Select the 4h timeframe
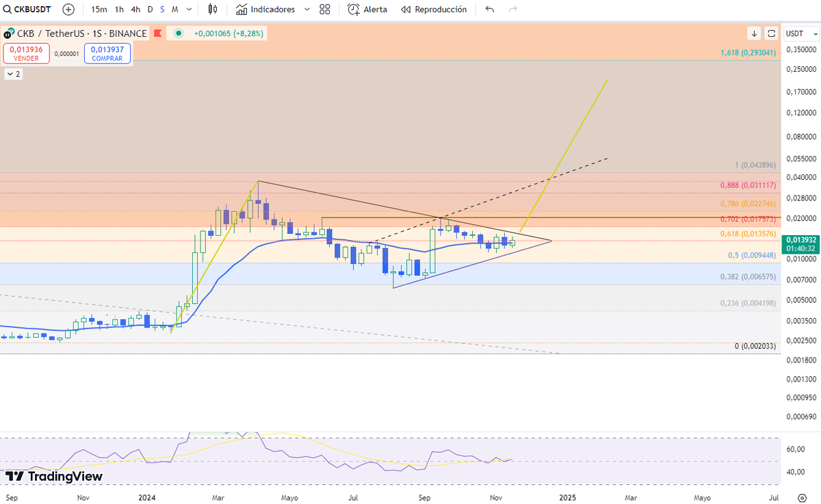Viewport: 821px width, 504px height. (x=135, y=10)
